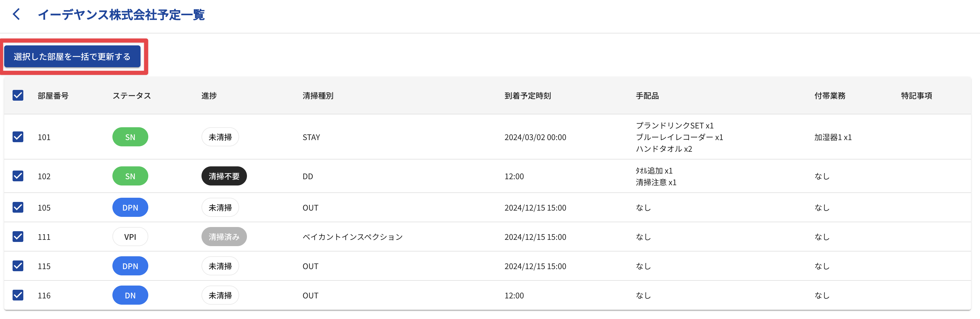Click the 未清掃 progress chip for room 115
The width and height of the screenshot is (980, 319).
[220, 266]
